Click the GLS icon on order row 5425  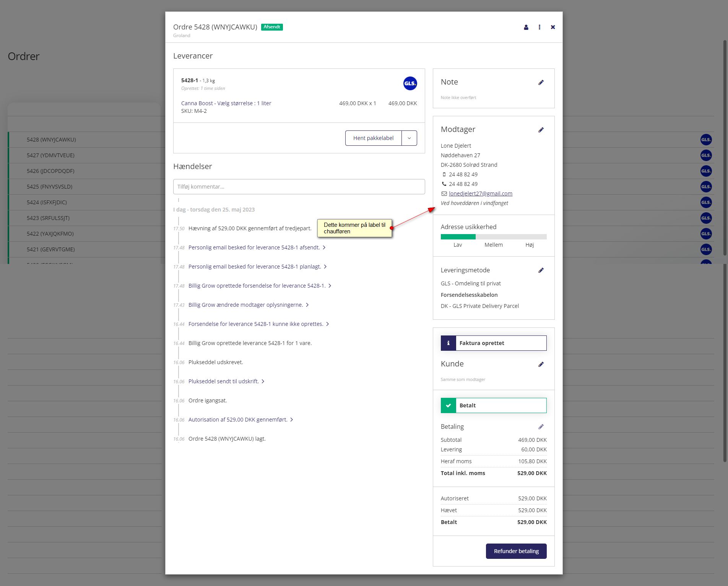click(706, 187)
